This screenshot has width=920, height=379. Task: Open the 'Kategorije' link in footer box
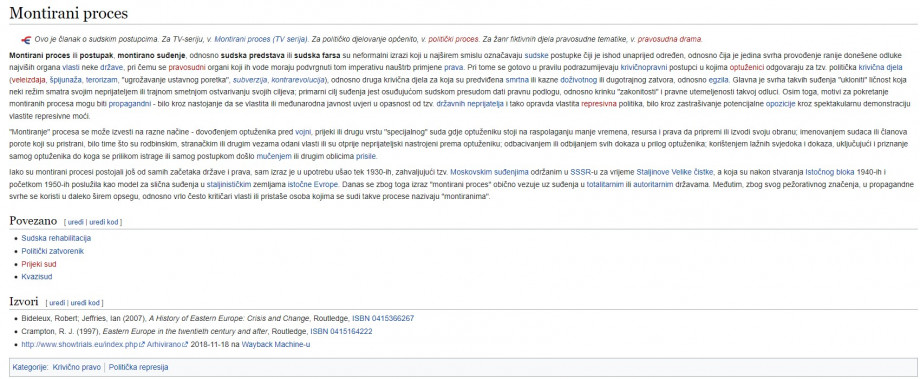(x=30, y=367)
